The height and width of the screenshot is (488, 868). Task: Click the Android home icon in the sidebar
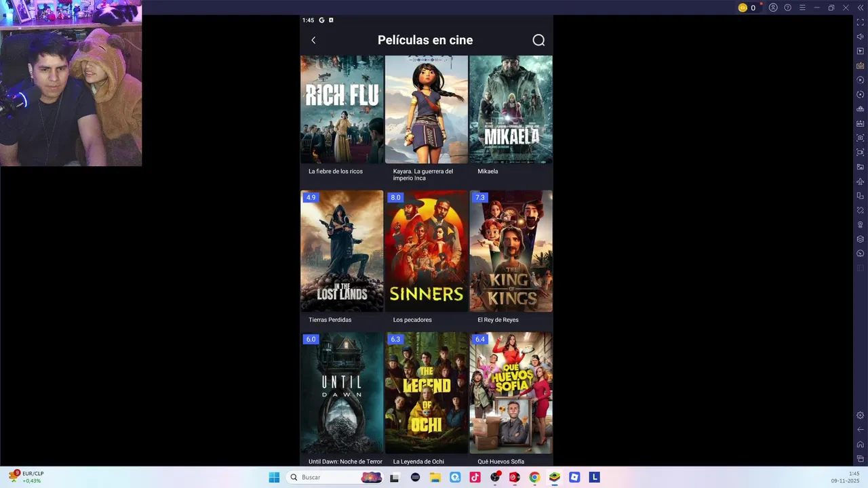tap(861, 445)
